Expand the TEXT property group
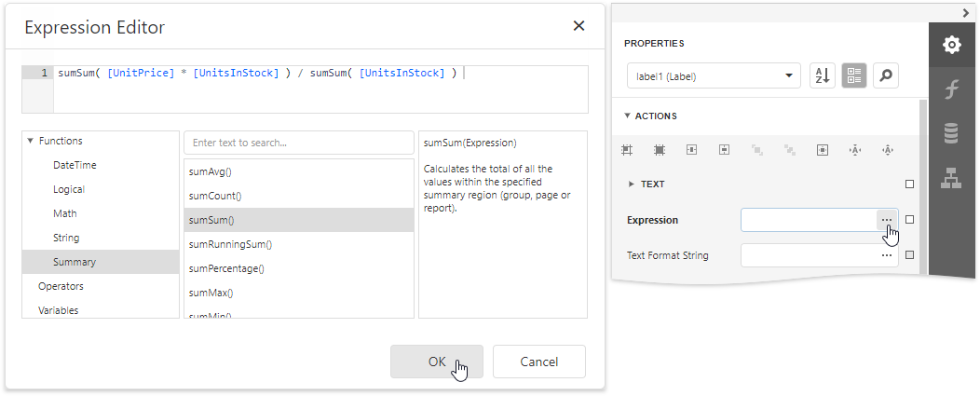 [633, 184]
